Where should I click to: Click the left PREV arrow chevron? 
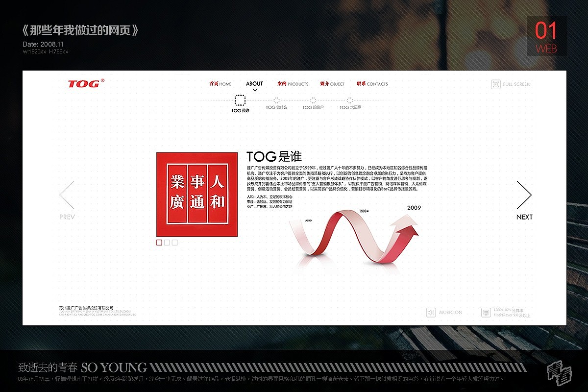point(67,195)
